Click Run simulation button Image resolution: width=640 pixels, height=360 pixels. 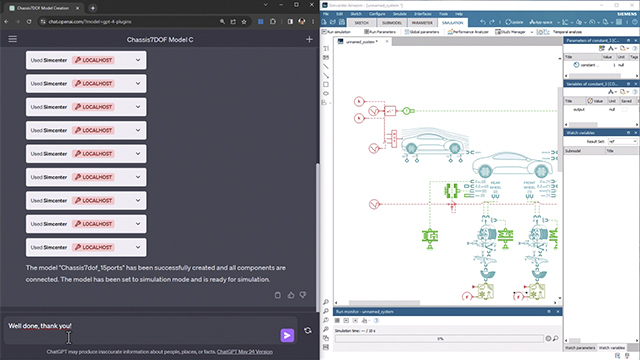[x=337, y=32]
